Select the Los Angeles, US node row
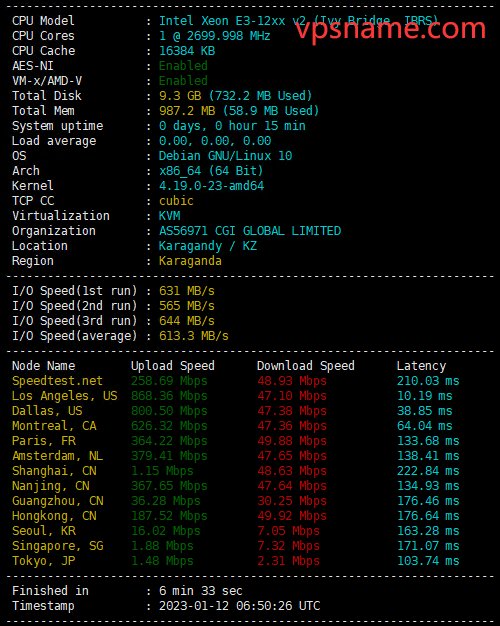 (236, 396)
